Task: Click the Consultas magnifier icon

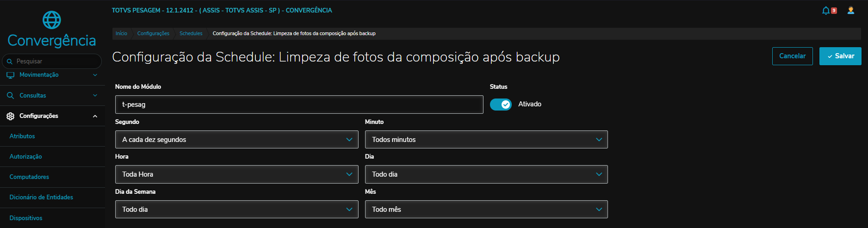Action: click(x=10, y=96)
